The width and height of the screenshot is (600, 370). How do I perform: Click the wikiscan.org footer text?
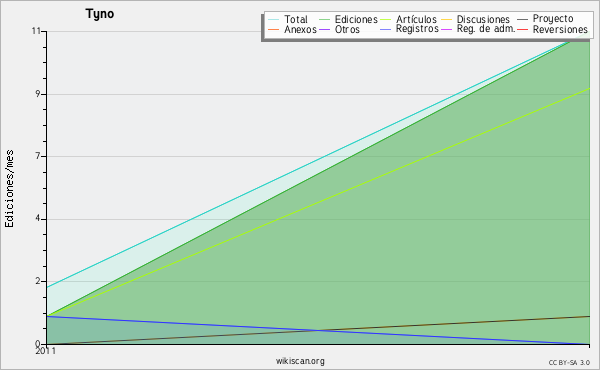pos(300,361)
